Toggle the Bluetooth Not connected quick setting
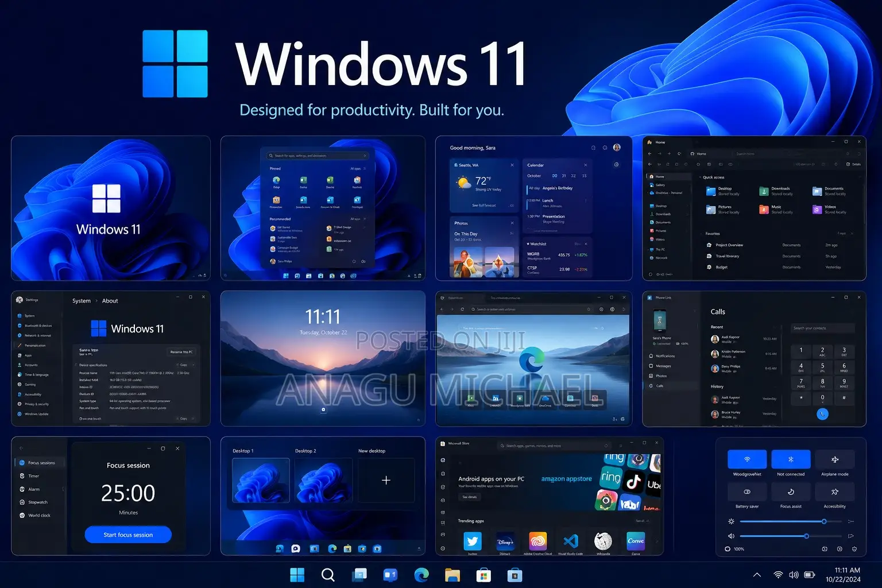This screenshot has width=882, height=588. (791, 459)
